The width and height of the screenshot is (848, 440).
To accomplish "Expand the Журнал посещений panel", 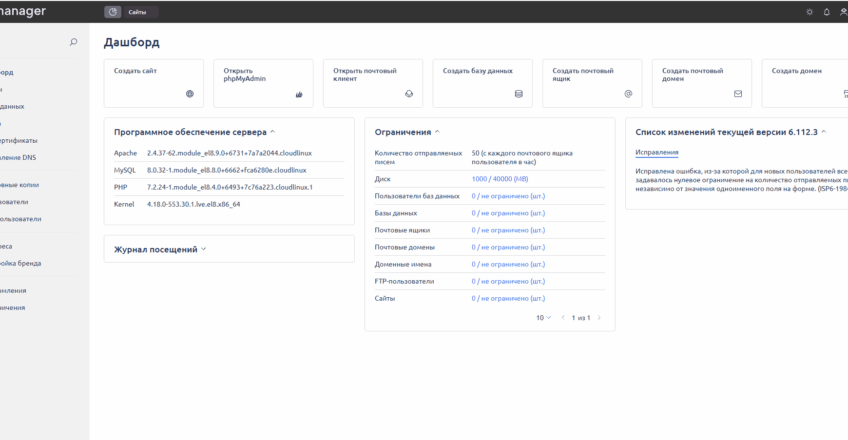I will click(x=203, y=249).
